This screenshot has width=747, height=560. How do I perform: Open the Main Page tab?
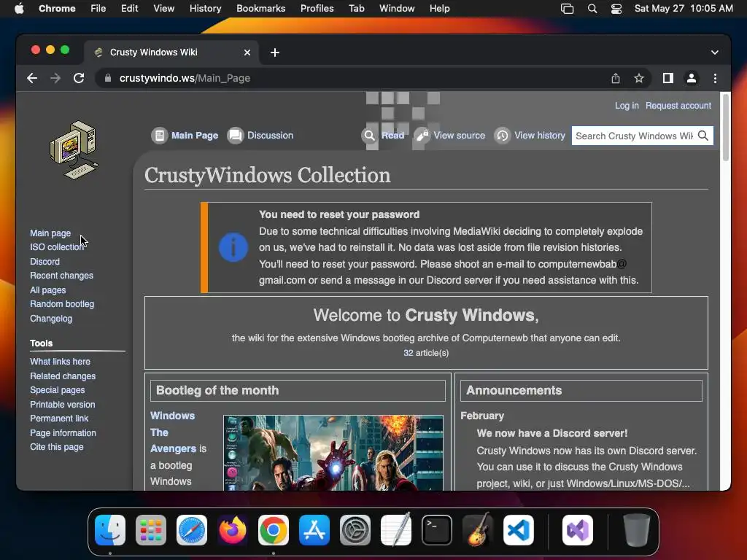tap(185, 135)
